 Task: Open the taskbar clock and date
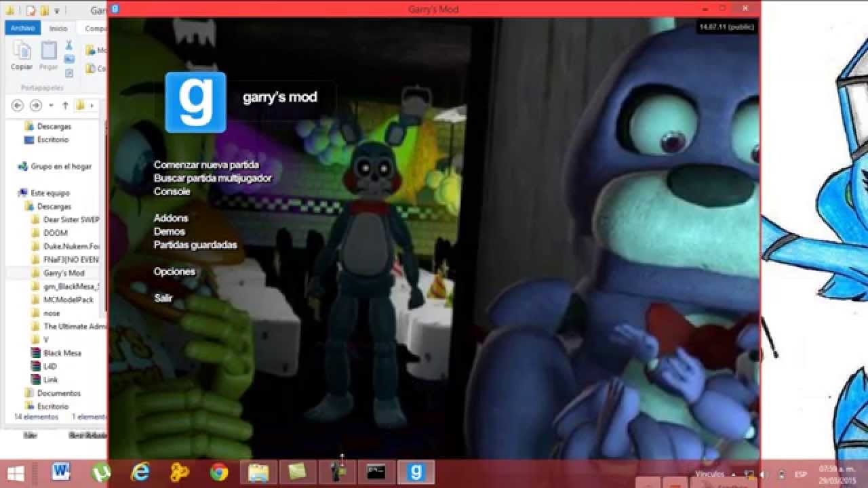(836, 473)
